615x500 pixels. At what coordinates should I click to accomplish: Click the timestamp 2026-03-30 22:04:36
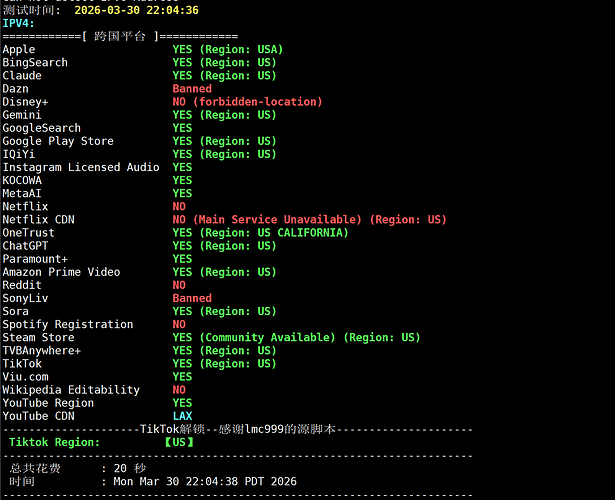coord(136,10)
